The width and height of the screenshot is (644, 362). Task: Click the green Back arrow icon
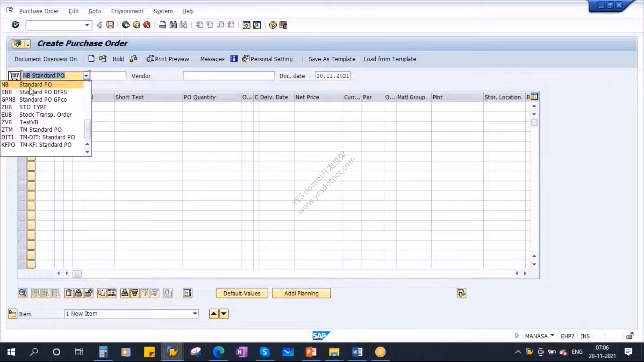pos(126,25)
